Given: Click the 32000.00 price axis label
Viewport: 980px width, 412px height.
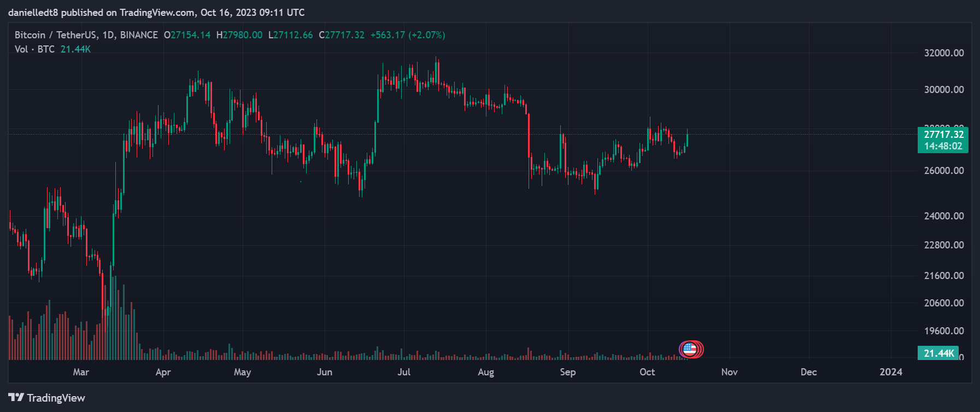Looking at the screenshot, I should pos(944,53).
